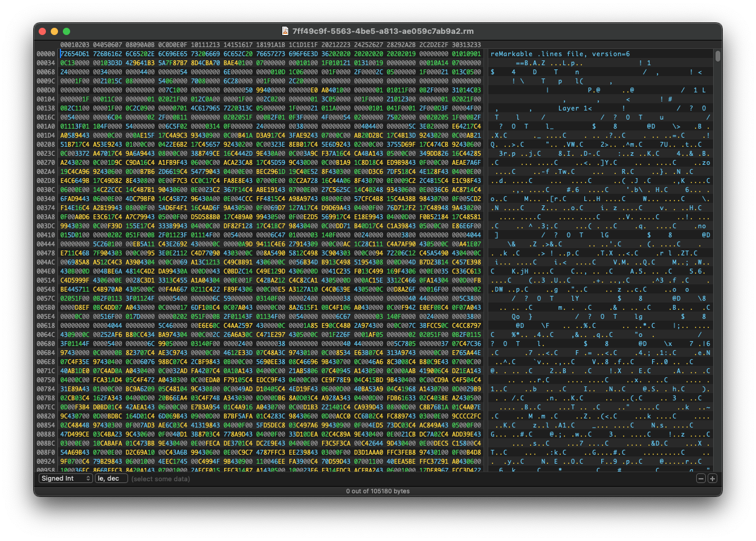Image resolution: width=756 pixels, height=541 pixels.
Task: Click the document proxy icon in title bar
Action: click(x=286, y=31)
